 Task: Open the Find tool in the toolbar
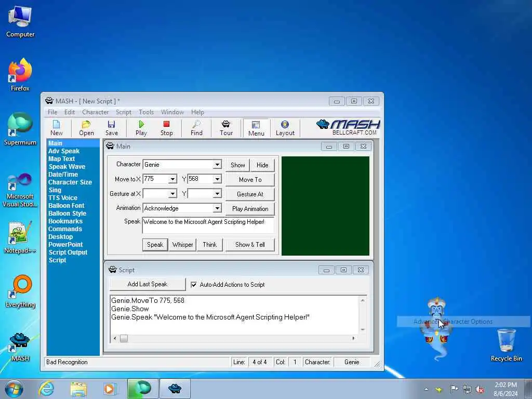point(196,128)
